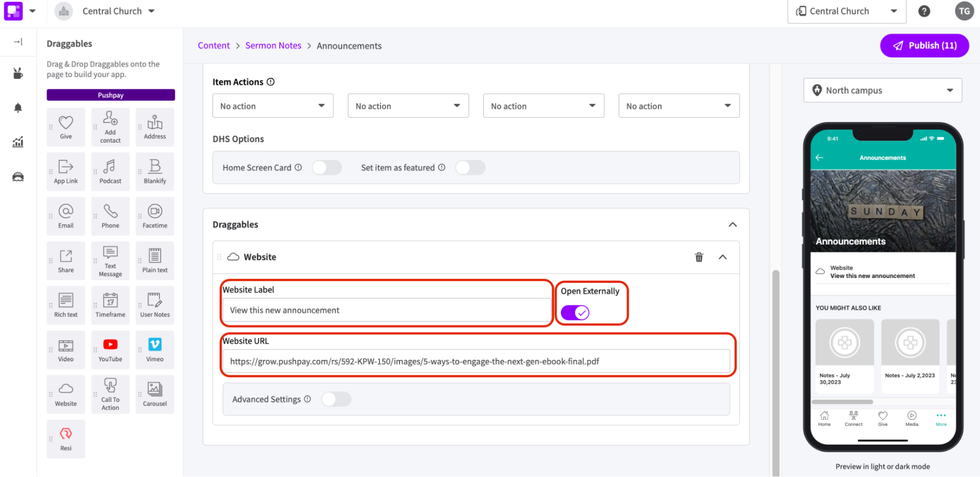
Task: Select the Podcast draggable
Action: pos(110,171)
